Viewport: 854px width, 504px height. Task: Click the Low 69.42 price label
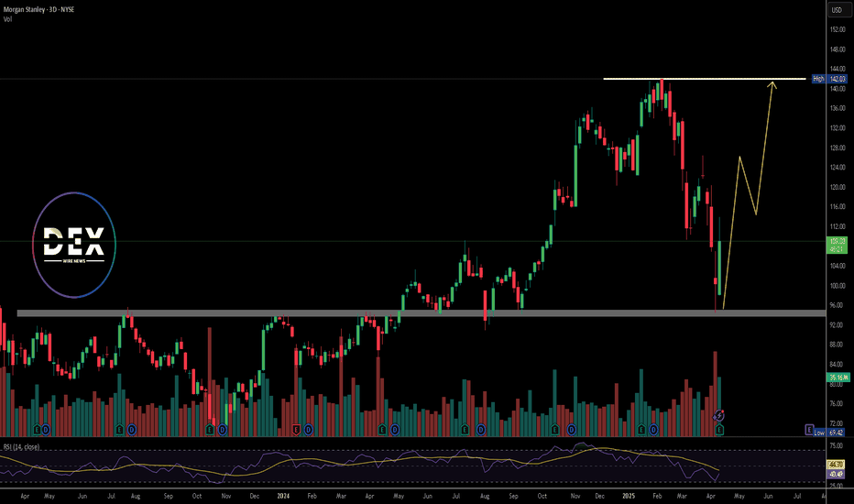tap(830, 433)
